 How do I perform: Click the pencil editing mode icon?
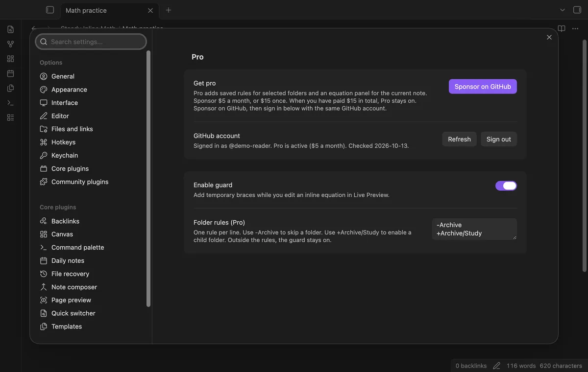pyautogui.click(x=496, y=366)
